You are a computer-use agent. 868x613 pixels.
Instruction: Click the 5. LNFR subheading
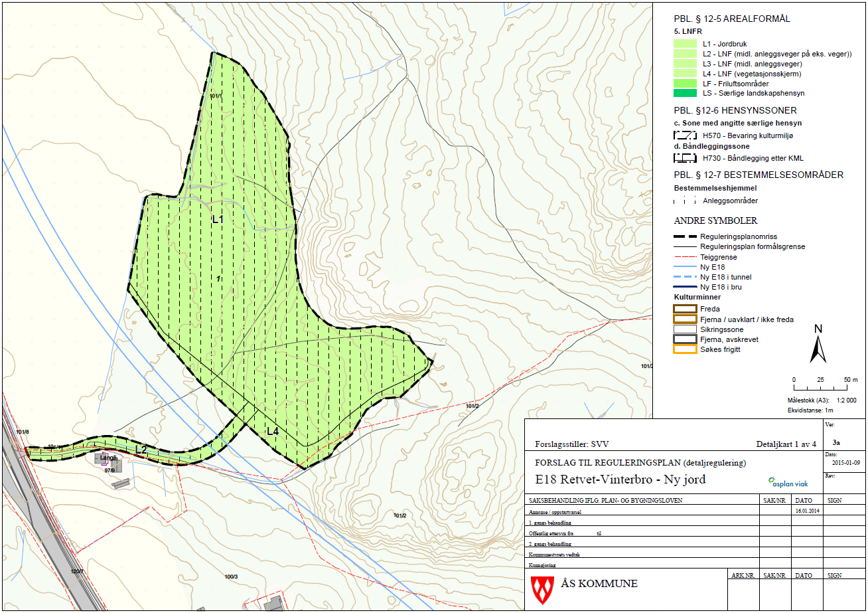[x=688, y=31]
